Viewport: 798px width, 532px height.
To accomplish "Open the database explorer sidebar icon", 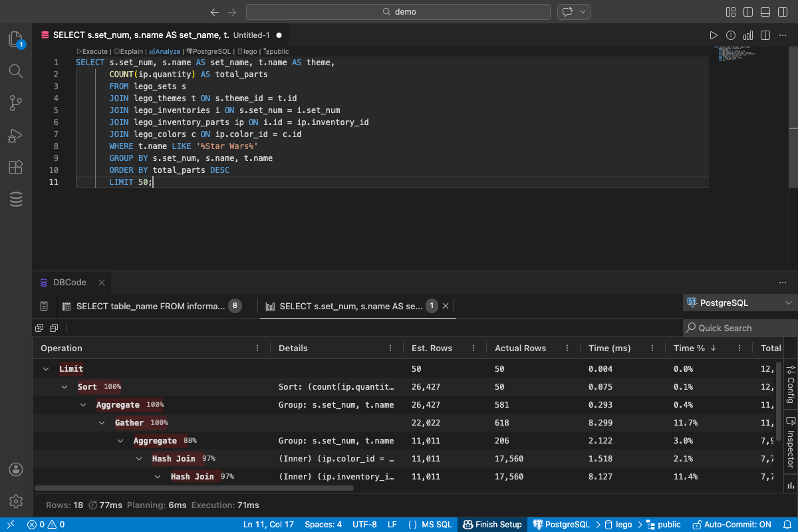I will (16, 199).
